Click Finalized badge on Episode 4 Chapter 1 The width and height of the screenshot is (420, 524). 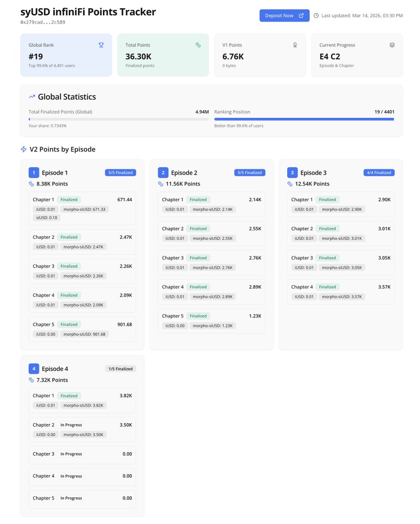click(x=69, y=396)
